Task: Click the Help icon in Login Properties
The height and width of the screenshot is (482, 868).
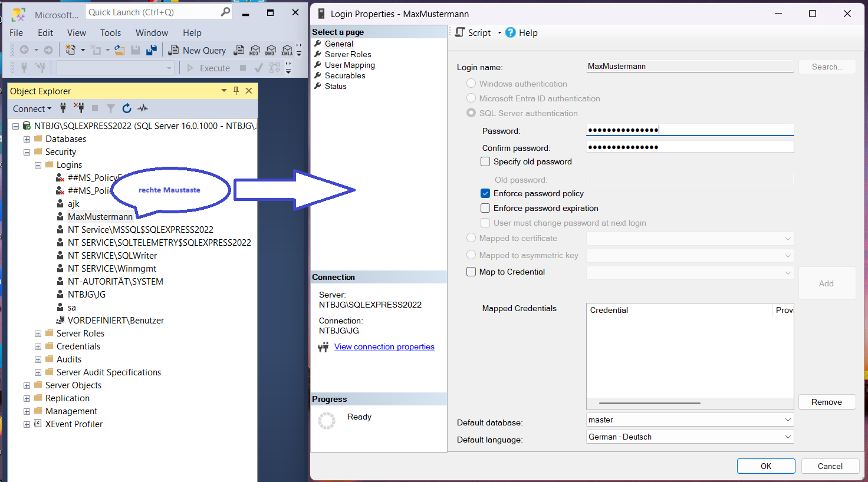Action: coord(511,32)
